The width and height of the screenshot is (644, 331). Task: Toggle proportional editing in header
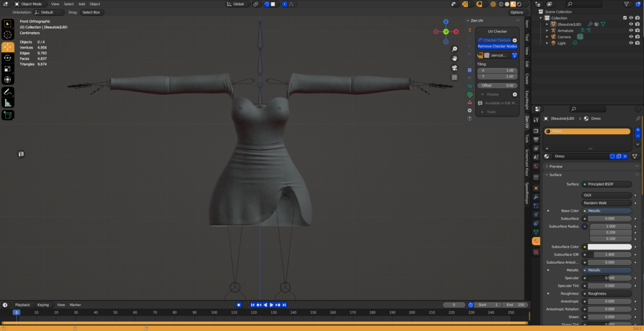pos(285,4)
